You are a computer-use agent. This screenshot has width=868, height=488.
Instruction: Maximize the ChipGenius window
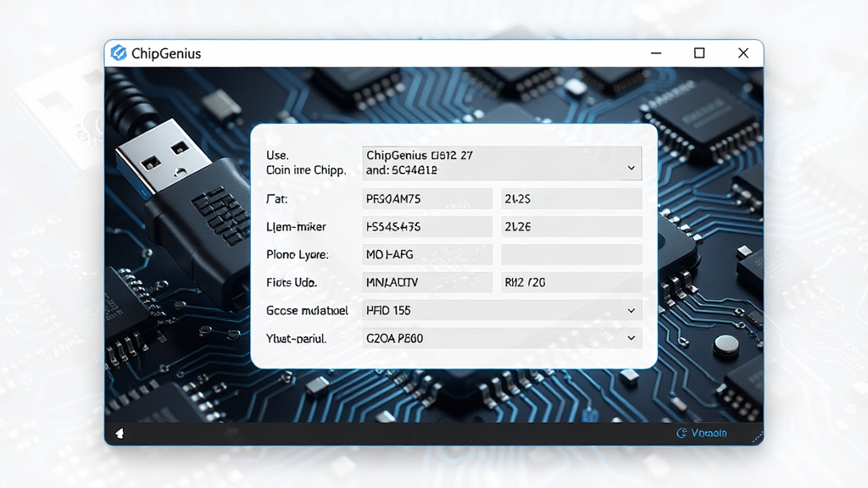point(699,53)
